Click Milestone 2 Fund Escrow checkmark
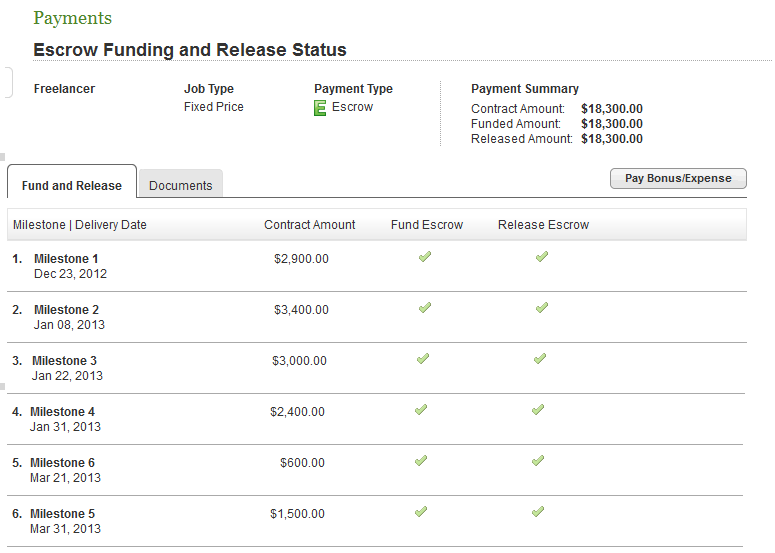The height and width of the screenshot is (553, 775). [425, 308]
